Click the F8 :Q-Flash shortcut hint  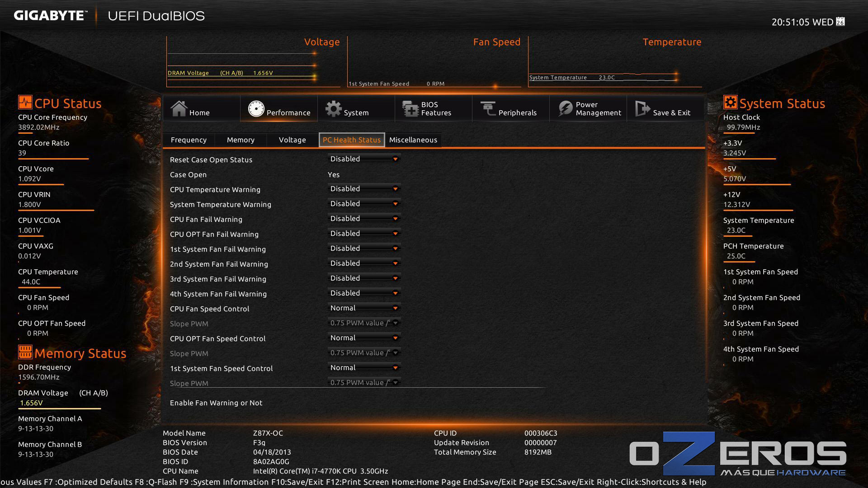click(156, 482)
